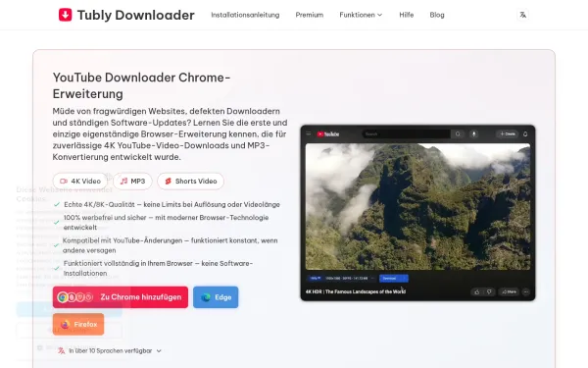Expand the Funktionen dropdown menu
588x368 pixels.
pyautogui.click(x=361, y=15)
